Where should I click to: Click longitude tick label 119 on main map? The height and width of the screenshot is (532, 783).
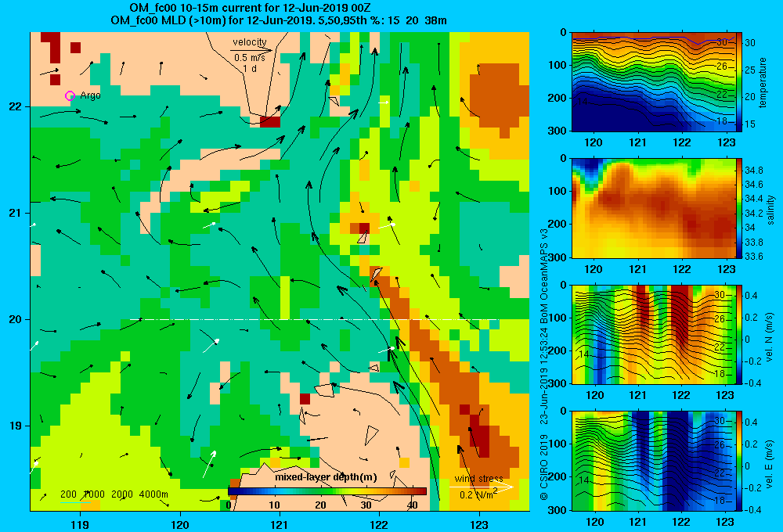[x=81, y=524]
